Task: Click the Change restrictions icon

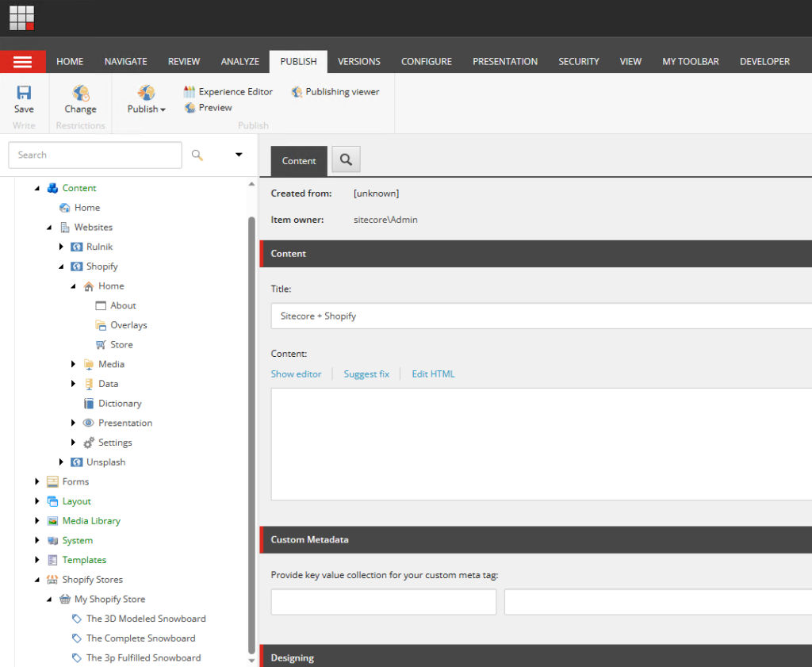Action: tap(80, 94)
